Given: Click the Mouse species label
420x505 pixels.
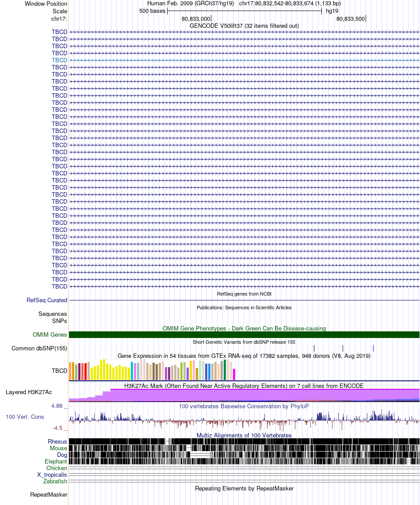Looking at the screenshot, I should [58, 448].
